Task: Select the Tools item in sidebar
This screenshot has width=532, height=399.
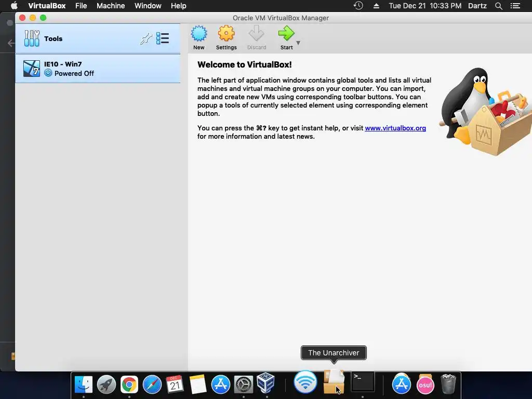Action: tap(98, 38)
